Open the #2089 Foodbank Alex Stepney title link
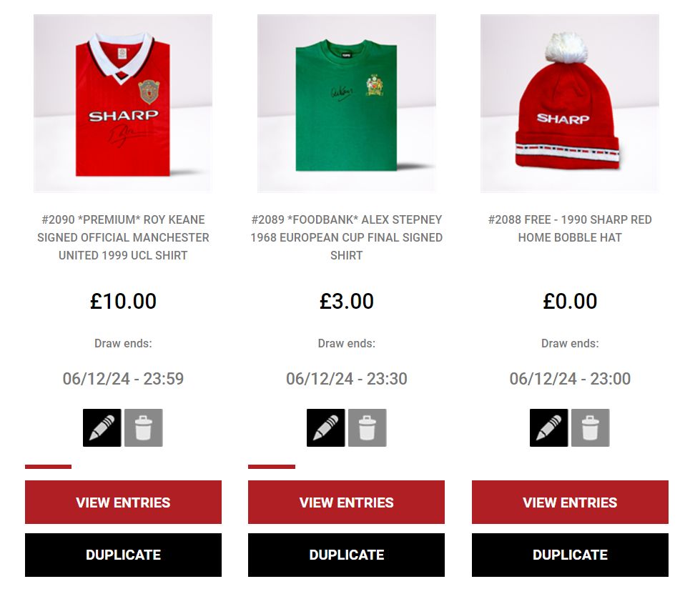The width and height of the screenshot is (700, 594). click(347, 237)
